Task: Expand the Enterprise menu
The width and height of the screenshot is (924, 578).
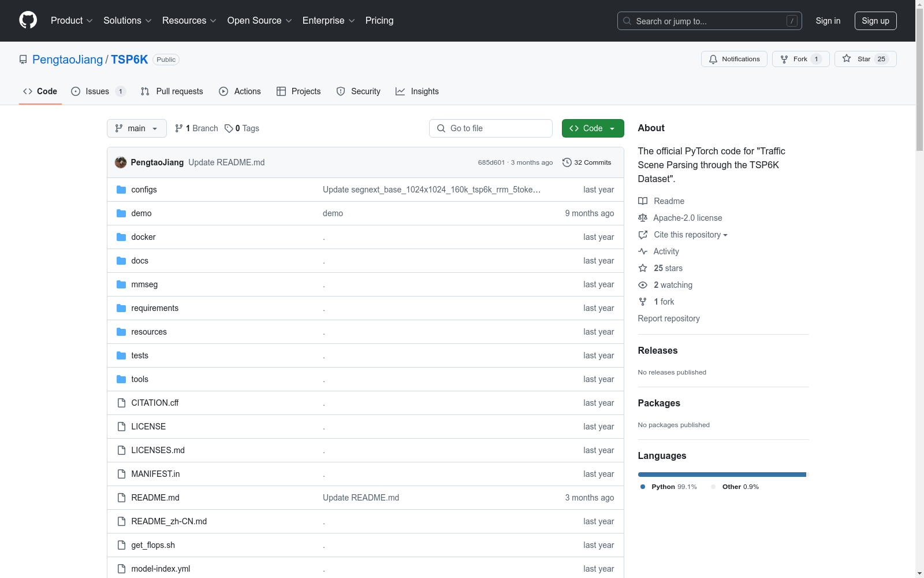Action: point(329,21)
